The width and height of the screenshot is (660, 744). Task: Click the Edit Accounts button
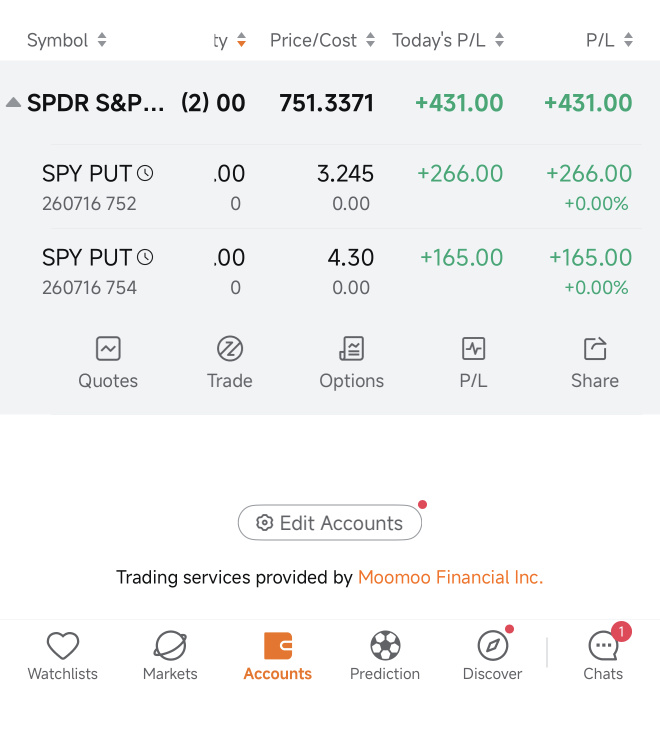[330, 522]
